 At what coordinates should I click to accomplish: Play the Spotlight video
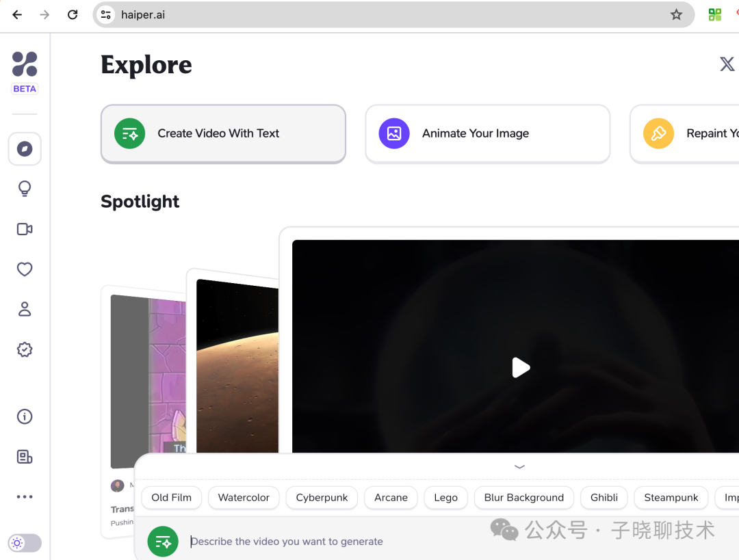click(521, 367)
